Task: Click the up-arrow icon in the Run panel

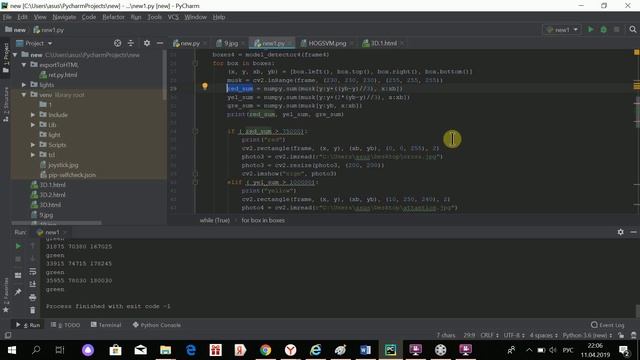Action: [33, 246]
